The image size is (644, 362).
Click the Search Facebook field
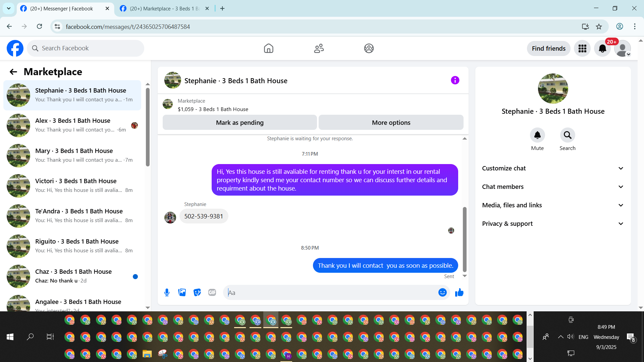(x=86, y=48)
